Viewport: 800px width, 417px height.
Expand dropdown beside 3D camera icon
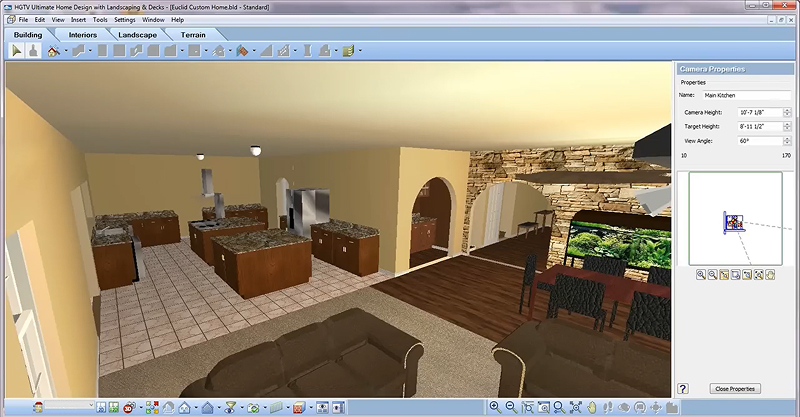[141, 407]
